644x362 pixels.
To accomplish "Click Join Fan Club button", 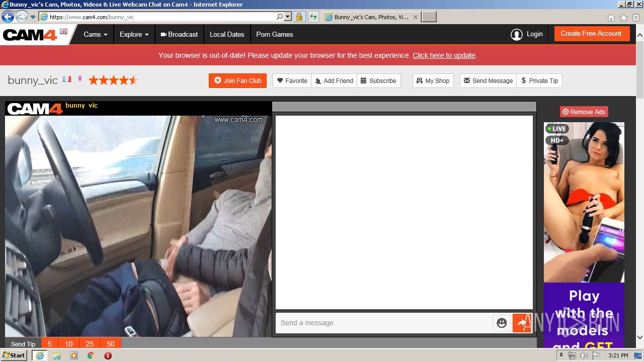I will pos(237,80).
